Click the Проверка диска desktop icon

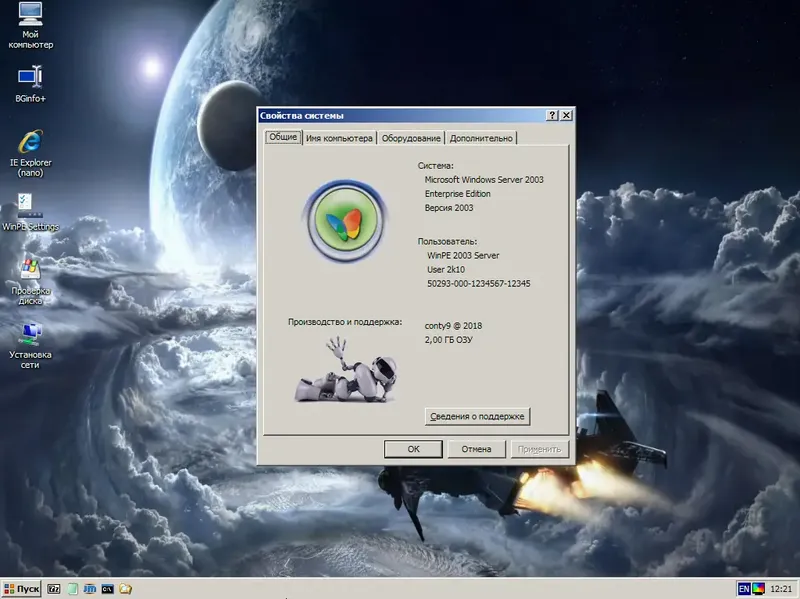30,282
